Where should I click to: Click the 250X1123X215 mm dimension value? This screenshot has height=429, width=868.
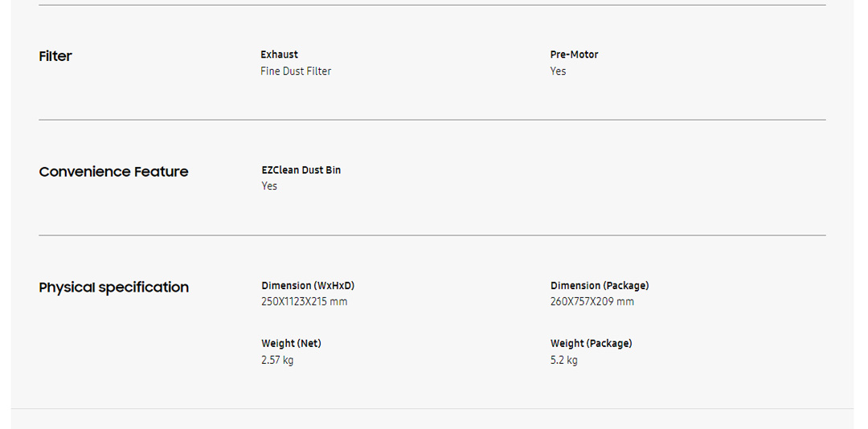[x=304, y=302]
